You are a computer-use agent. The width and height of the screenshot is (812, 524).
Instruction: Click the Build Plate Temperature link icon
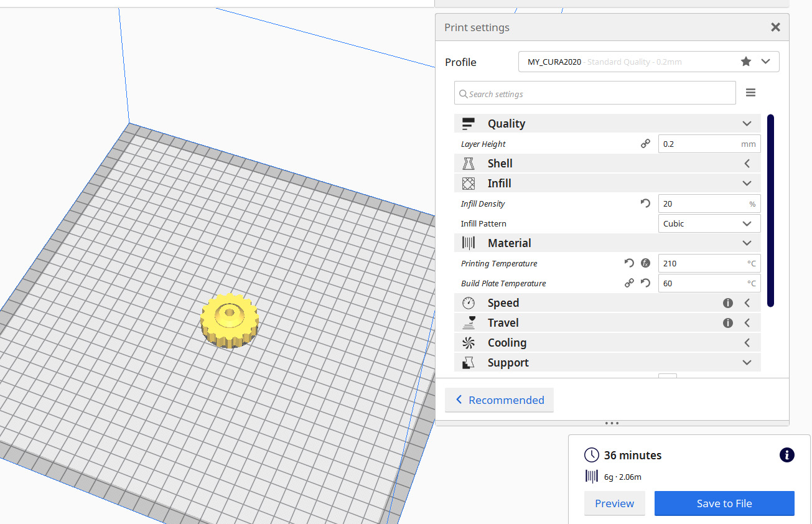point(629,283)
